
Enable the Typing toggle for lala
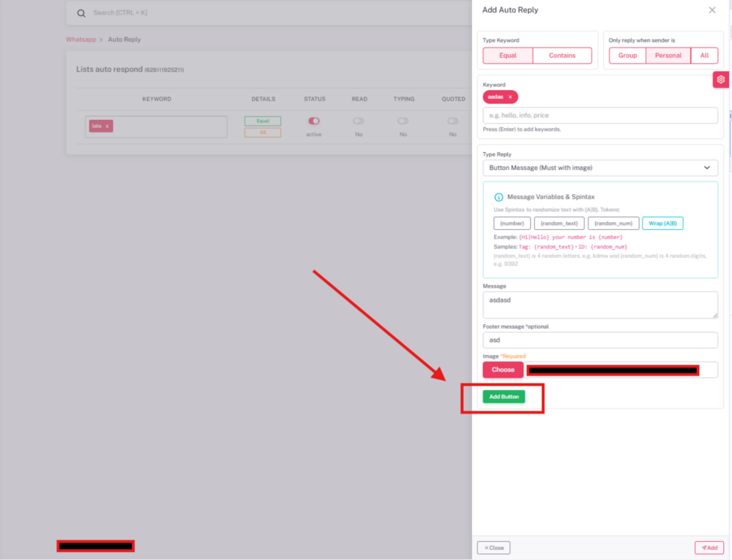coord(403,121)
